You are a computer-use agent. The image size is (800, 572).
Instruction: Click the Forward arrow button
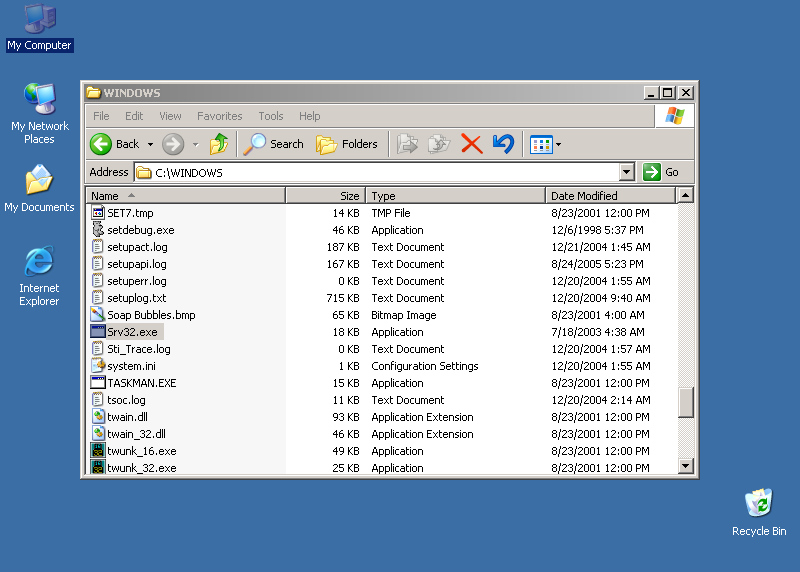point(173,144)
